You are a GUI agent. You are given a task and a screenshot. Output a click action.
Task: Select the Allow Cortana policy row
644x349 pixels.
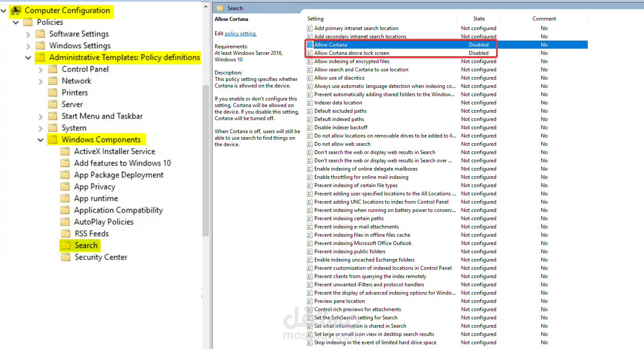(x=447, y=45)
